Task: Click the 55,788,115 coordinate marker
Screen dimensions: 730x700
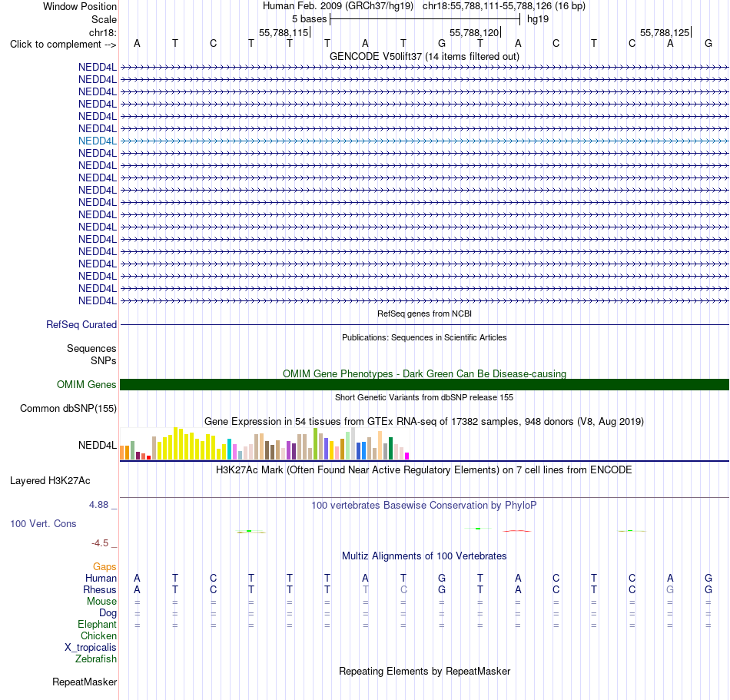Action: click(284, 32)
